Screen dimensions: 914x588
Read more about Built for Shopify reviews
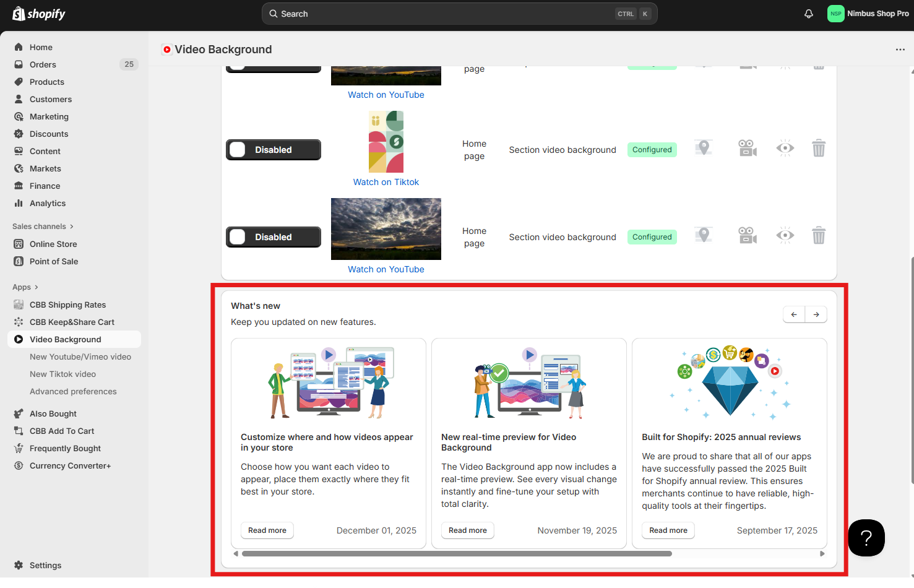pyautogui.click(x=668, y=530)
